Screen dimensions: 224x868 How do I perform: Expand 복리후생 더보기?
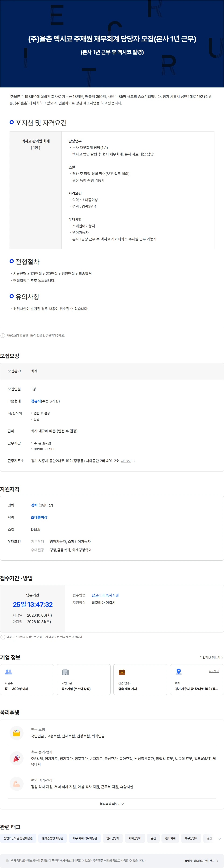click(112, 804)
